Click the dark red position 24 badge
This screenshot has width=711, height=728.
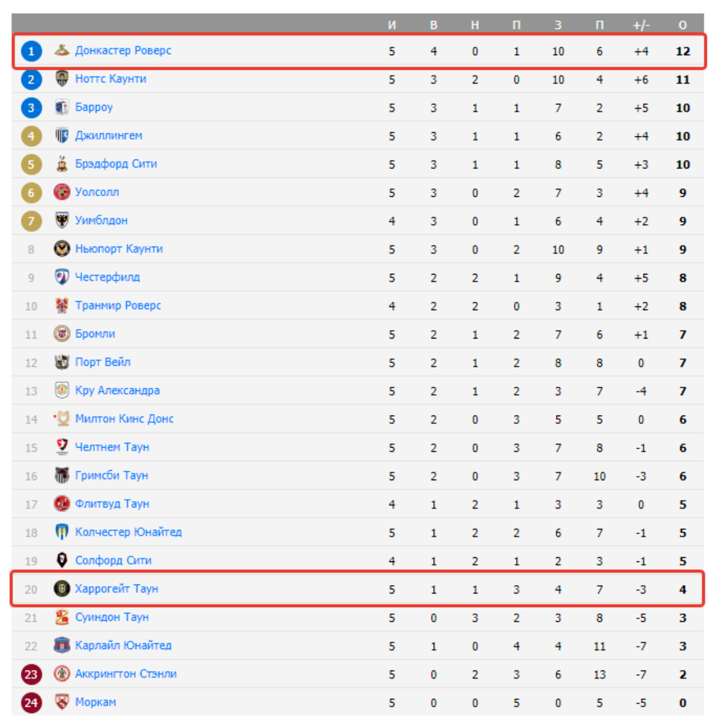[x=31, y=703]
